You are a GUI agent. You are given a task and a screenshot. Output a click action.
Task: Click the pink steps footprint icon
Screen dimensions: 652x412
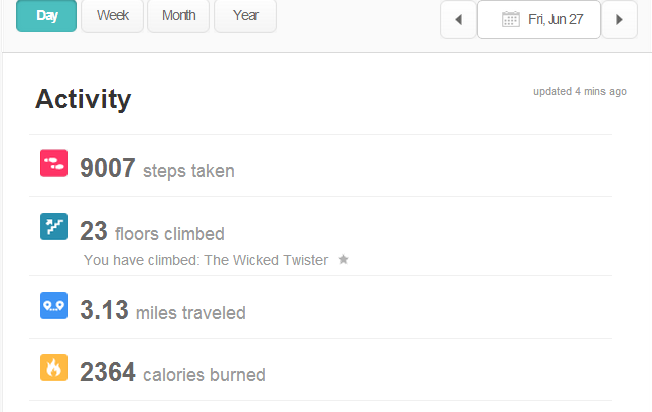[53, 163]
